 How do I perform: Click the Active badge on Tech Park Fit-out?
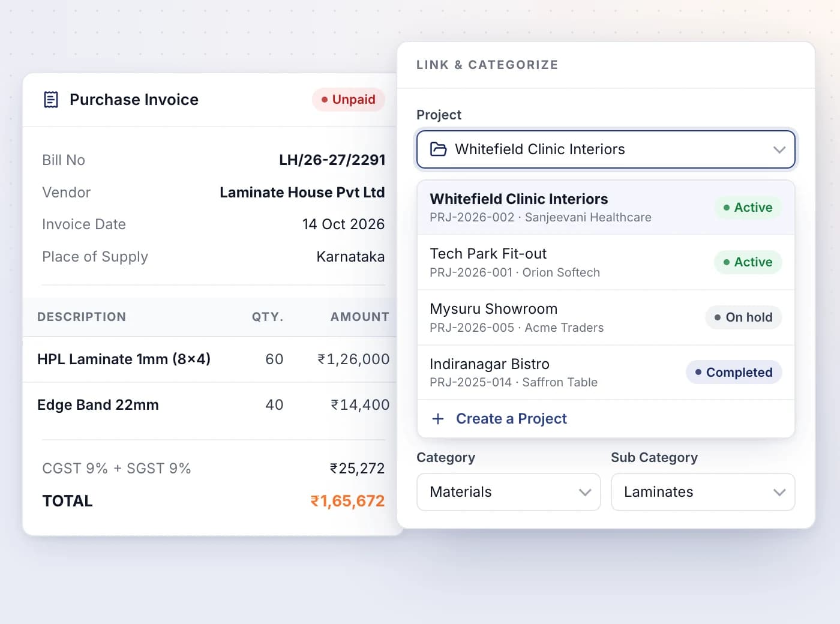click(x=748, y=262)
